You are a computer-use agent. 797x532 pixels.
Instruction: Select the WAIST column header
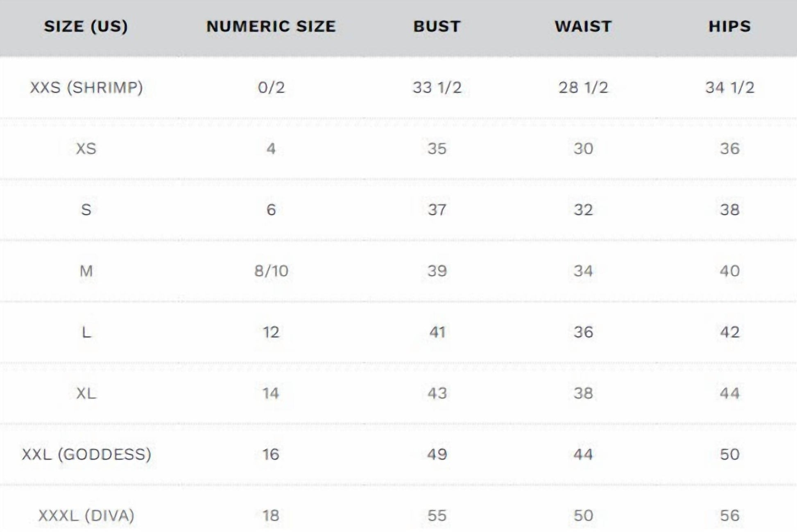(x=583, y=27)
